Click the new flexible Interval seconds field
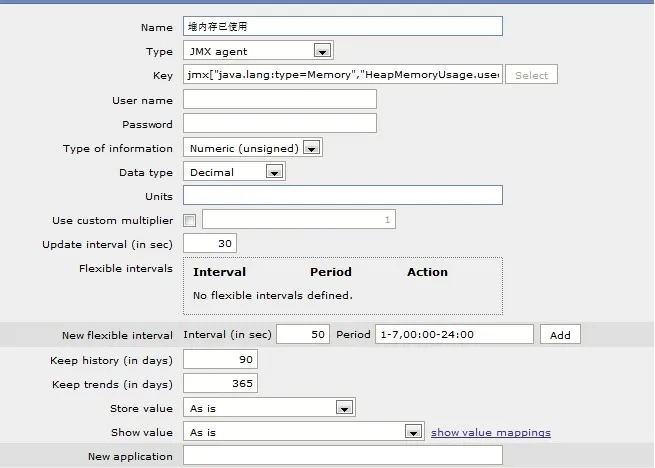655x468 pixels. point(303,335)
